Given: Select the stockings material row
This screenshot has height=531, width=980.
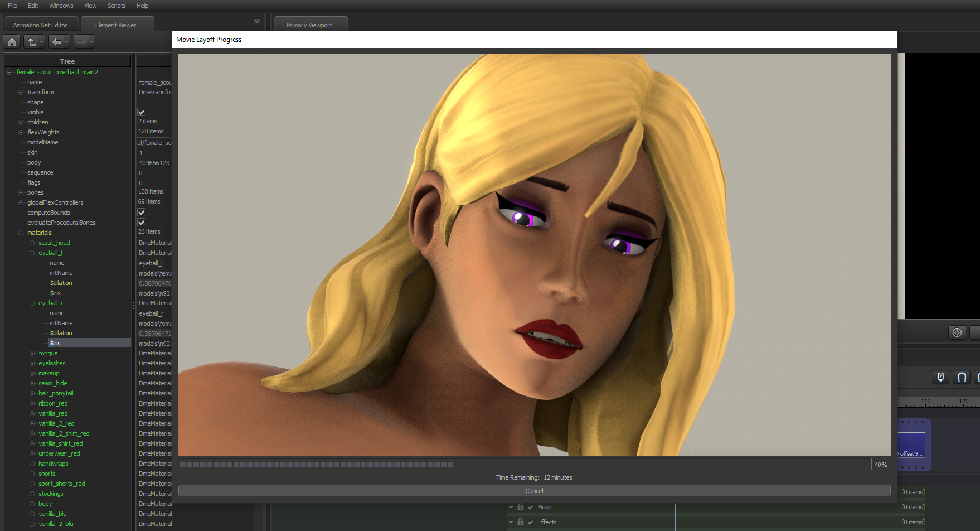Looking at the screenshot, I should tap(51, 494).
